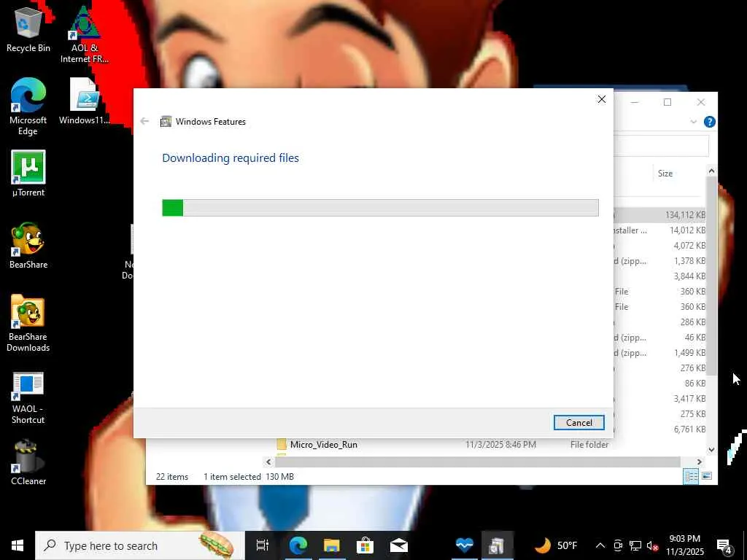The width and height of the screenshot is (747, 560).
Task: Select the 6,761 KB file row
Action: pyautogui.click(x=660, y=429)
